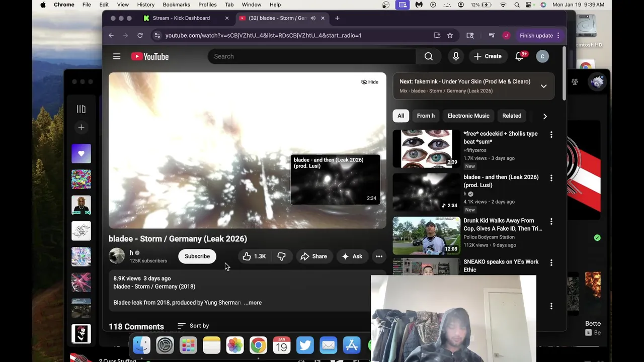Open options for Drunk Kid video
Image resolution: width=644 pixels, height=362 pixels.
pos(551,222)
